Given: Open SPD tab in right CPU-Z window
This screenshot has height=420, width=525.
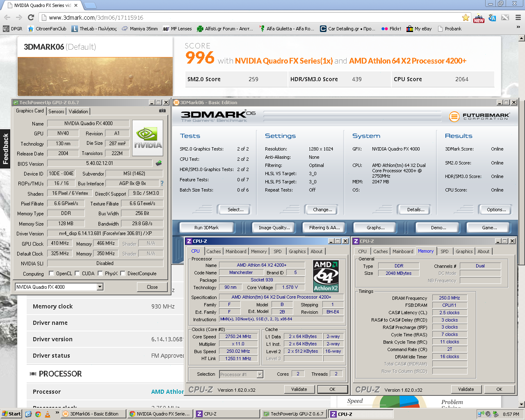Looking at the screenshot, I should pos(445,251).
